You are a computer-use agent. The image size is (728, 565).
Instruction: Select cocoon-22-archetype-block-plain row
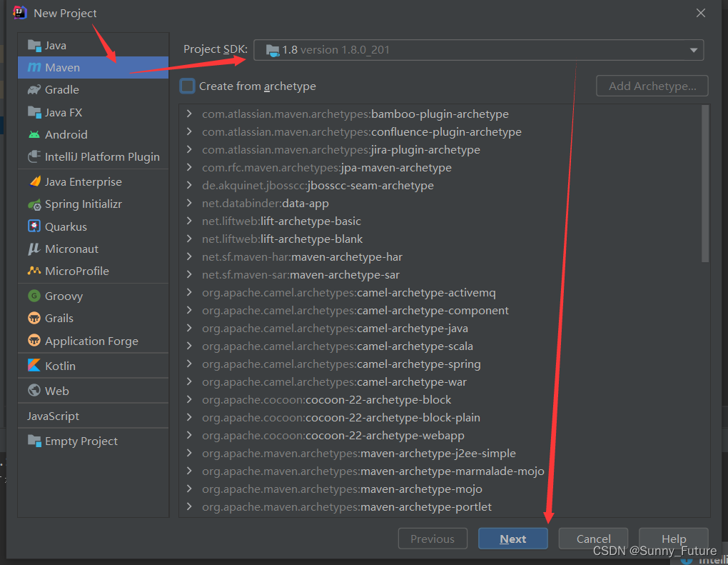click(x=440, y=417)
